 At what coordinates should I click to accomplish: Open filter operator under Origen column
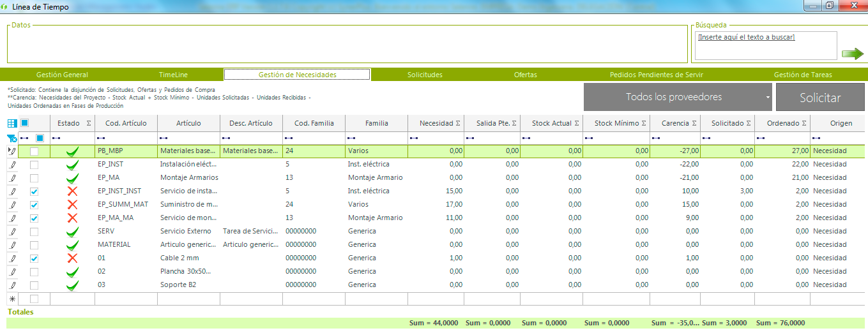coord(816,138)
